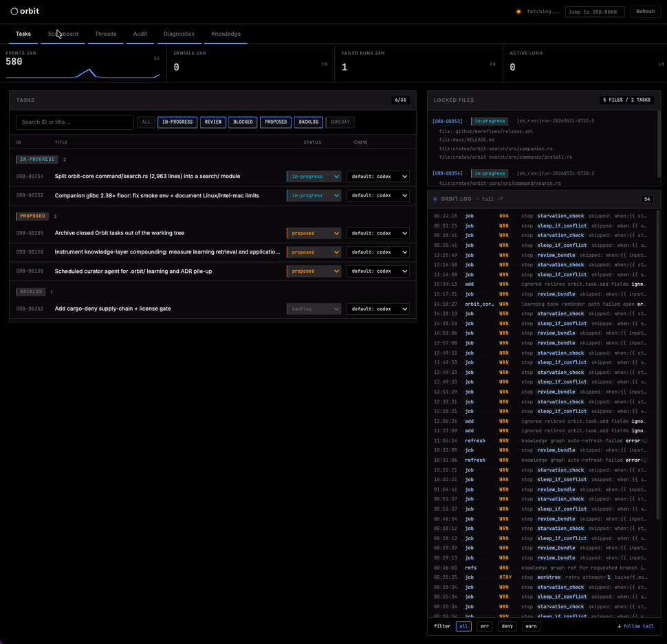This screenshot has height=644, width=667.
Task: Click the [ORB-00354] locked files link
Action: [448, 173]
